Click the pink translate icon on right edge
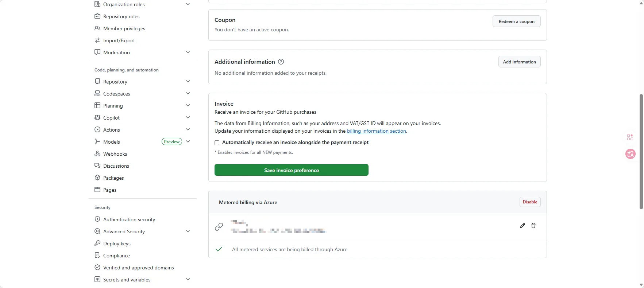Image resolution: width=644 pixels, height=288 pixels. tap(630, 154)
